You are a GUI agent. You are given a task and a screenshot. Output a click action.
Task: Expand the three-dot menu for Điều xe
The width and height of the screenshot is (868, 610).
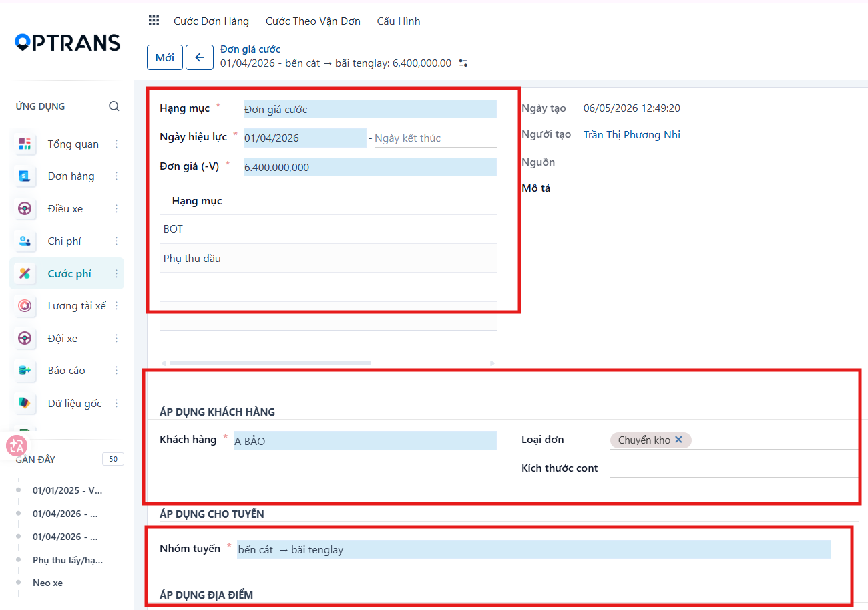pos(116,208)
